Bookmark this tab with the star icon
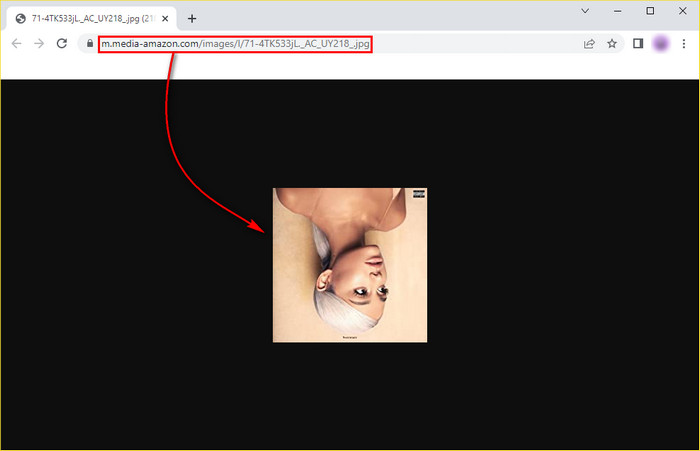 (612, 43)
